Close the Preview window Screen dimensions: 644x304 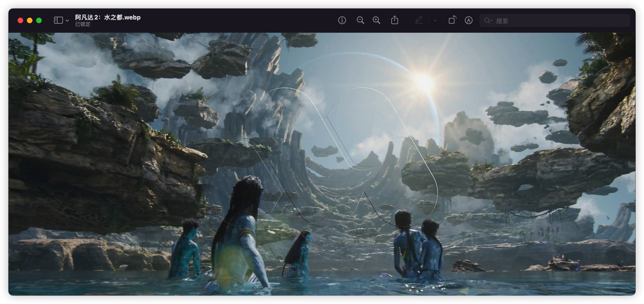click(20, 20)
